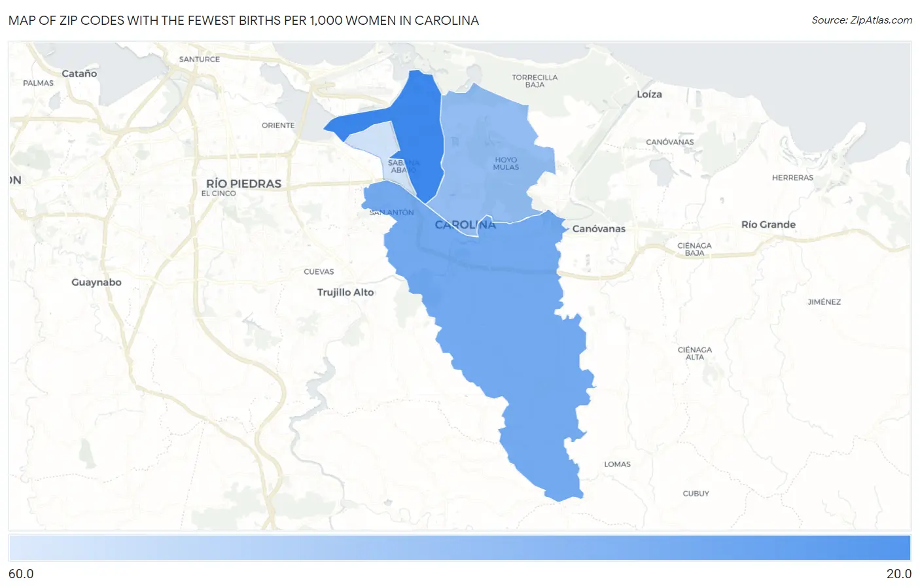Click the SANTURCE map label
This screenshot has height=588, width=920.
coord(200,60)
